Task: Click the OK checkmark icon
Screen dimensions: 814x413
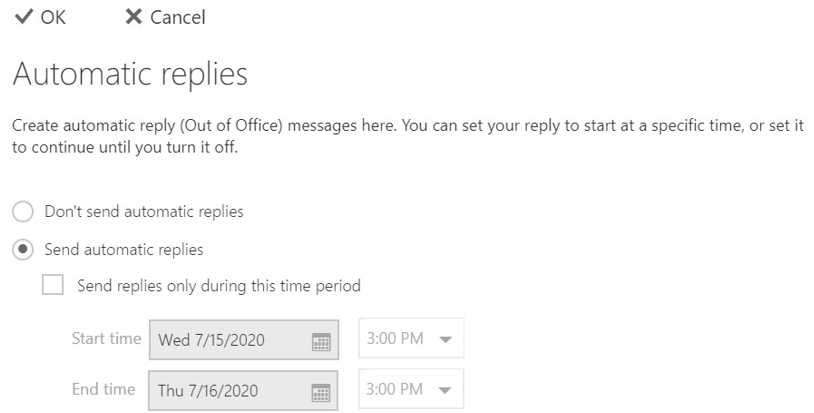Action: coord(23,17)
